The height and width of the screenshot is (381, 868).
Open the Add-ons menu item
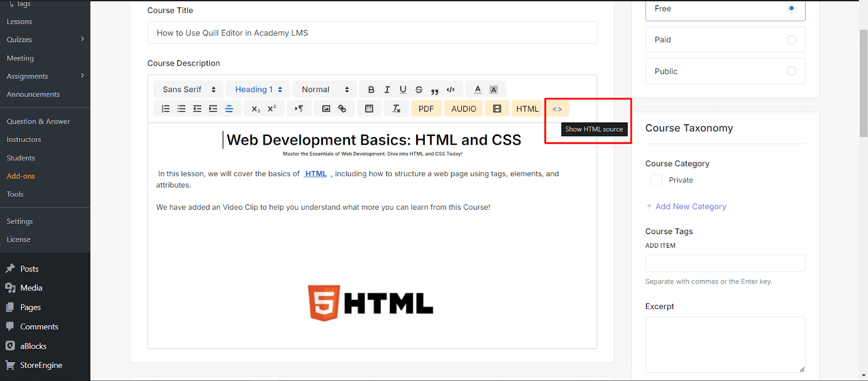(21, 176)
